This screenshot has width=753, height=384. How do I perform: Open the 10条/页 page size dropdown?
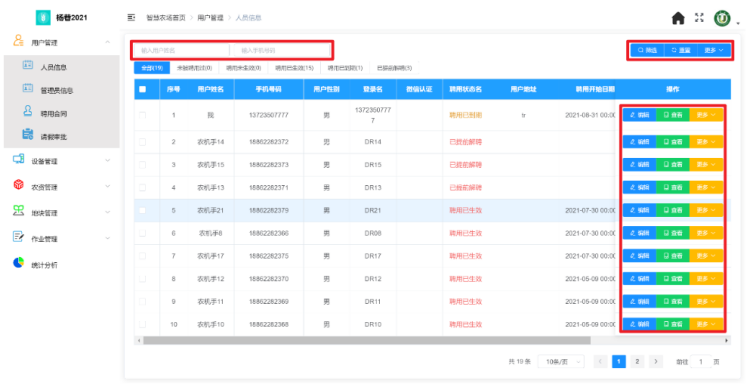pos(561,361)
